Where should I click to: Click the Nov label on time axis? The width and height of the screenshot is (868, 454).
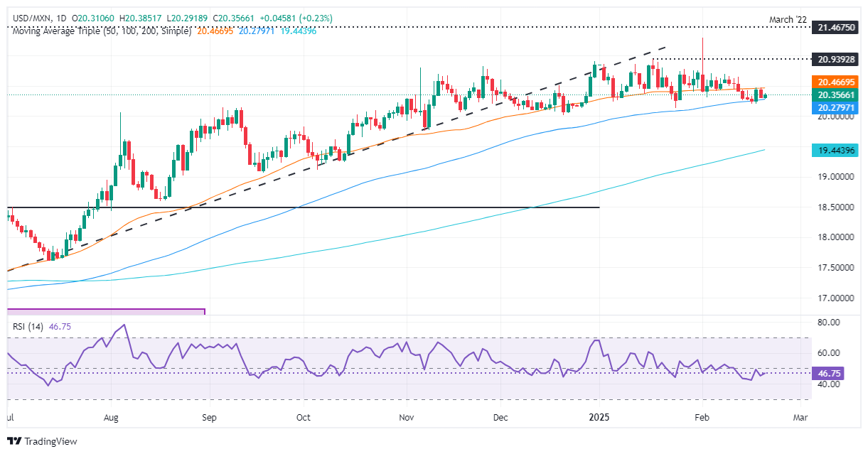(407, 417)
